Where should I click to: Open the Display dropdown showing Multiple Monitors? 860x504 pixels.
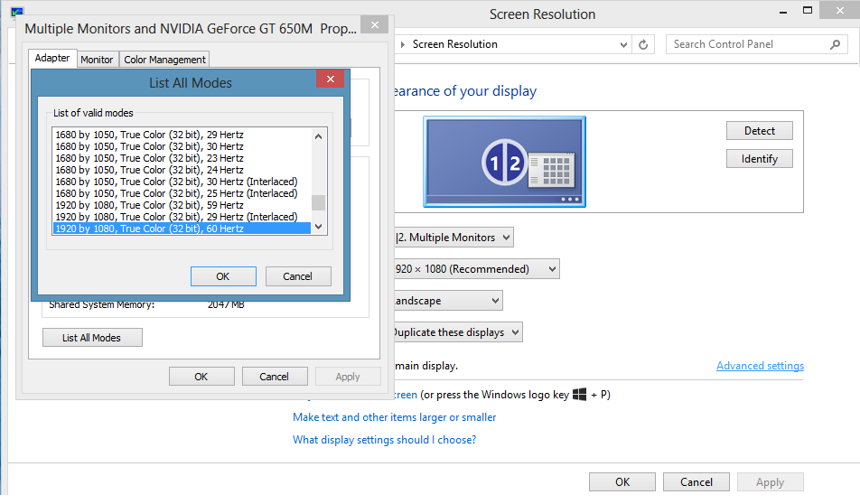pyautogui.click(x=453, y=238)
